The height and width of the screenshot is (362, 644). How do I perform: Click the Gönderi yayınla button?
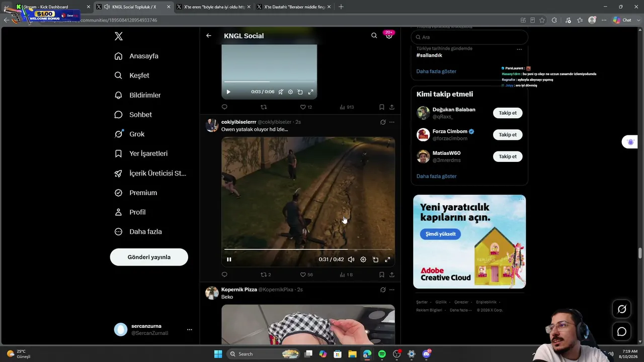coord(149,257)
